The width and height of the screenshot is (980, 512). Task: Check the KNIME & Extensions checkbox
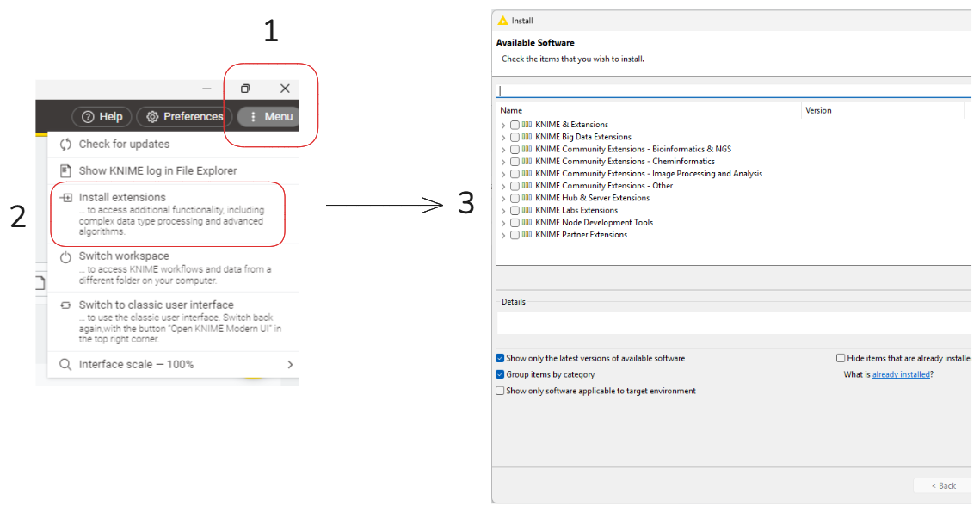pos(515,125)
